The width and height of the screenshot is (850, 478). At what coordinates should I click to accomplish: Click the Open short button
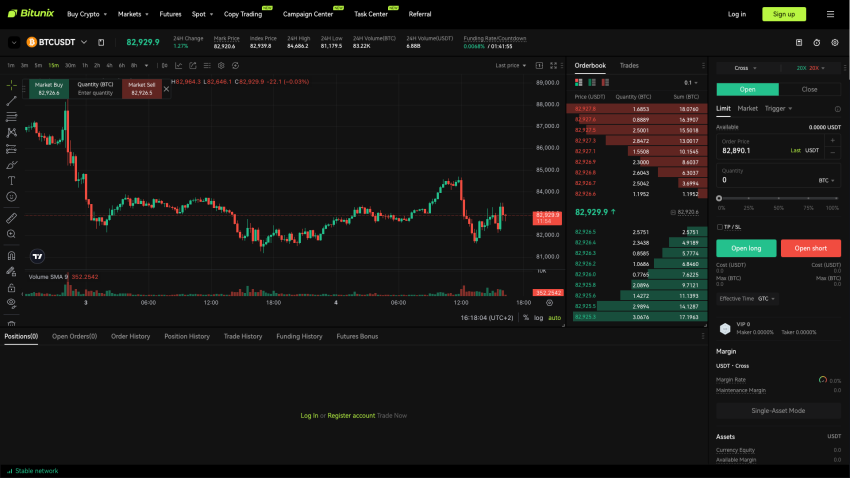coord(810,248)
